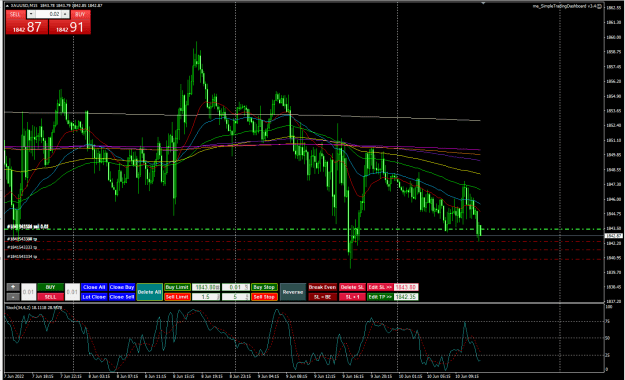Click the Edit SL >> button

[380, 287]
